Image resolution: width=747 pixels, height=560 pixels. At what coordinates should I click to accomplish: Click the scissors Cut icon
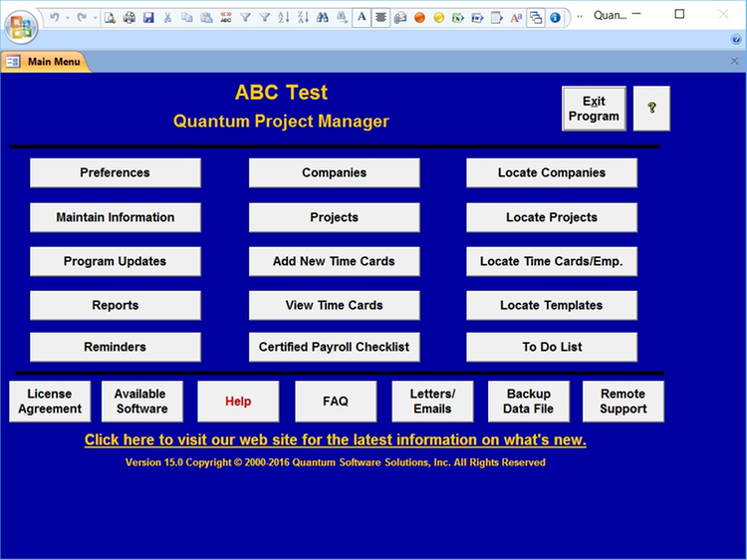(167, 17)
